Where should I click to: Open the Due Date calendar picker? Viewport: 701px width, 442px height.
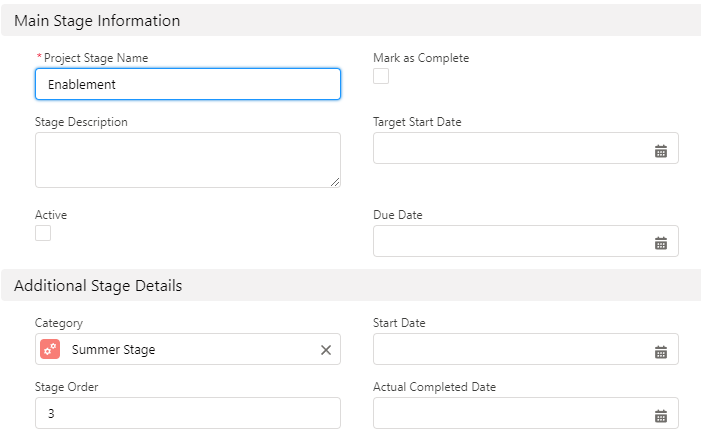tap(660, 243)
